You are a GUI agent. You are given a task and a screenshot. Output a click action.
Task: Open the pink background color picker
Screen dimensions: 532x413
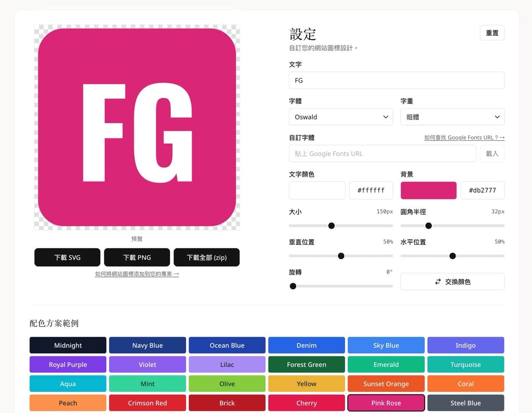[428, 190]
